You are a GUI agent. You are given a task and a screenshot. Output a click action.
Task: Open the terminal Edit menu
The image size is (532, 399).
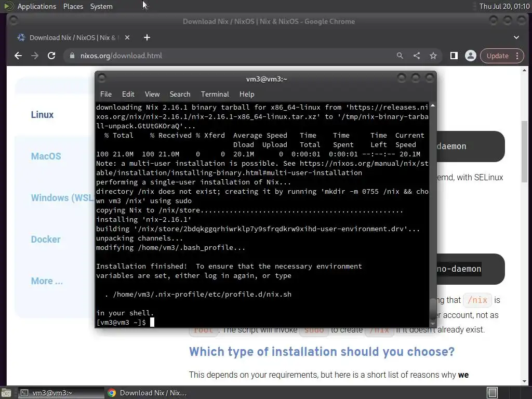(x=128, y=95)
